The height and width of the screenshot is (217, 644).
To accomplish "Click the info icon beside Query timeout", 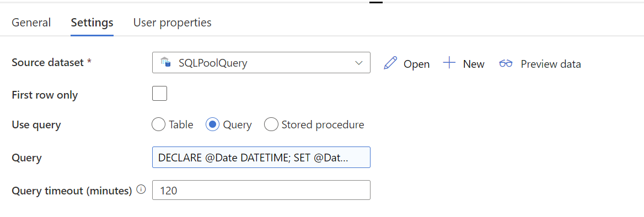I will [x=141, y=189].
